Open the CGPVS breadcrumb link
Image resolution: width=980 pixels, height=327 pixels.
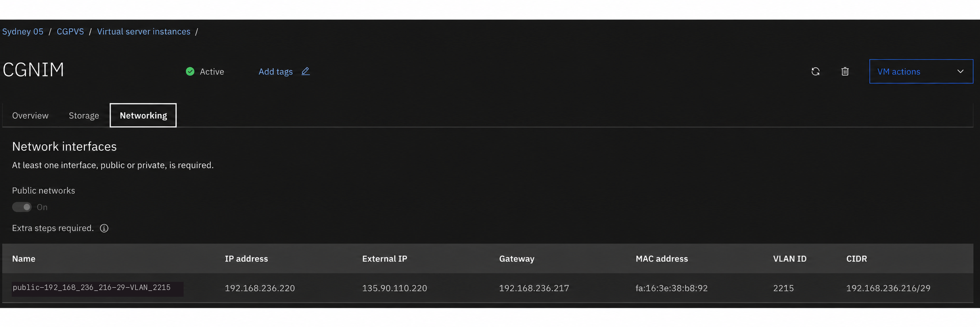click(x=70, y=32)
